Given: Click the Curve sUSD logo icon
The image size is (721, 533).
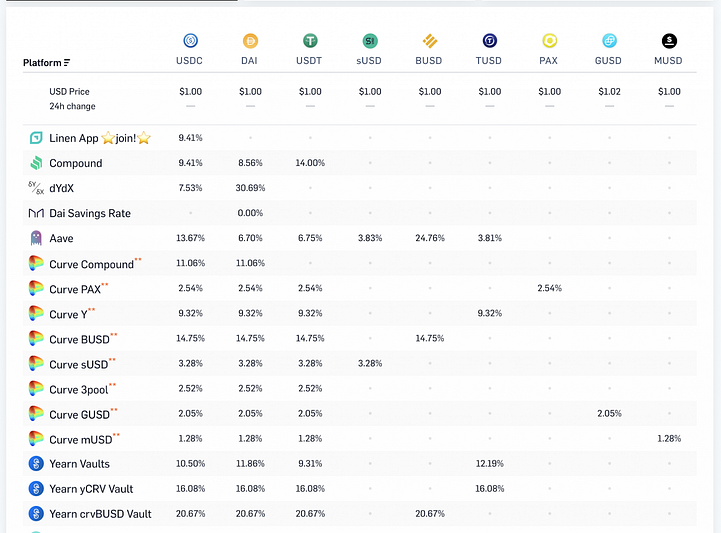Looking at the screenshot, I should (36, 363).
